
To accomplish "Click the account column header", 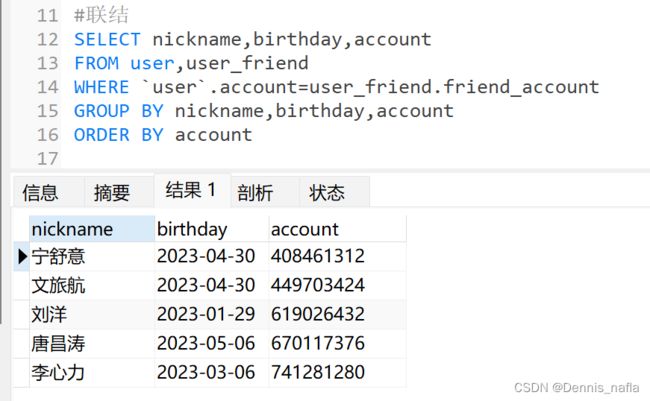I will coord(337,229).
